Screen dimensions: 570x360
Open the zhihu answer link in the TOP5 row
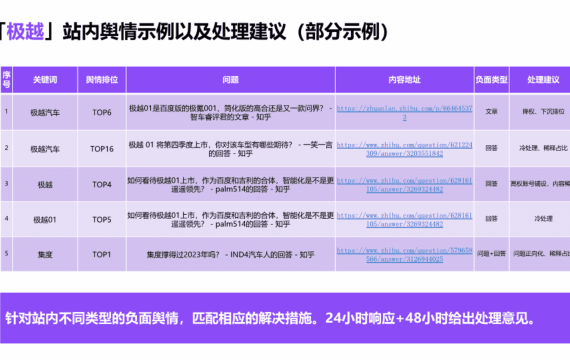[404, 220]
